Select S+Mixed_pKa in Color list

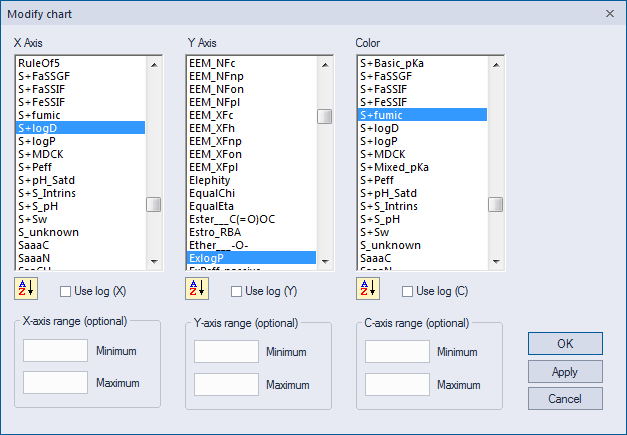(x=423, y=167)
